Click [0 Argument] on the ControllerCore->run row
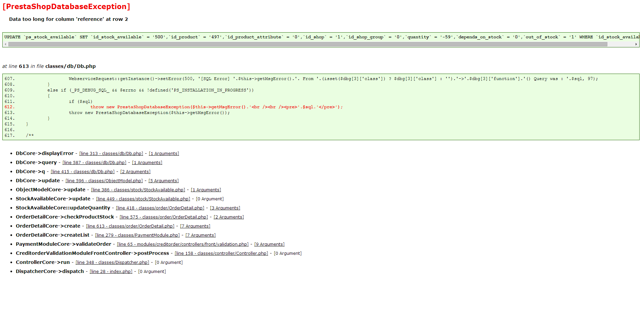The height and width of the screenshot is (316, 644). coord(169,263)
